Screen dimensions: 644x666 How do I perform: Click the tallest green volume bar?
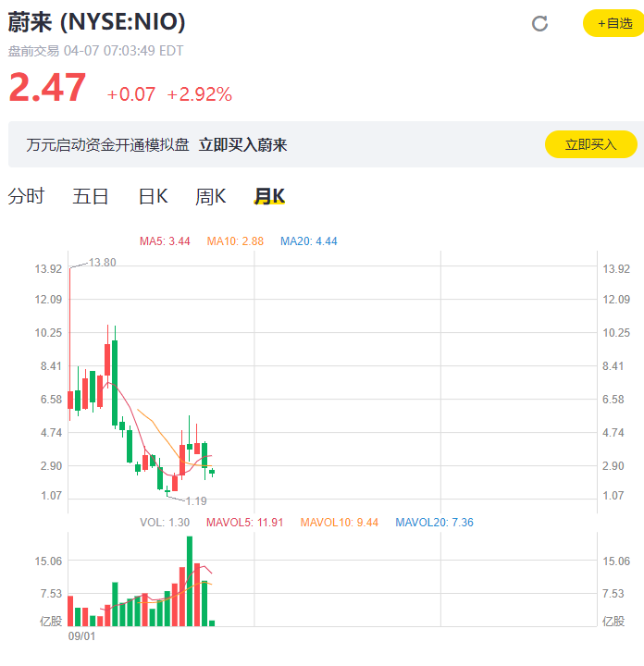point(190,581)
